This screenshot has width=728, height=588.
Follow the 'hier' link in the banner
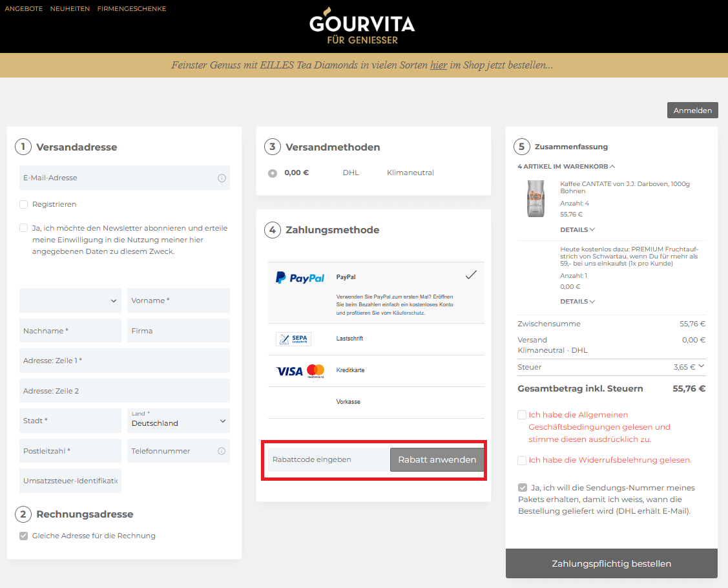click(x=438, y=65)
